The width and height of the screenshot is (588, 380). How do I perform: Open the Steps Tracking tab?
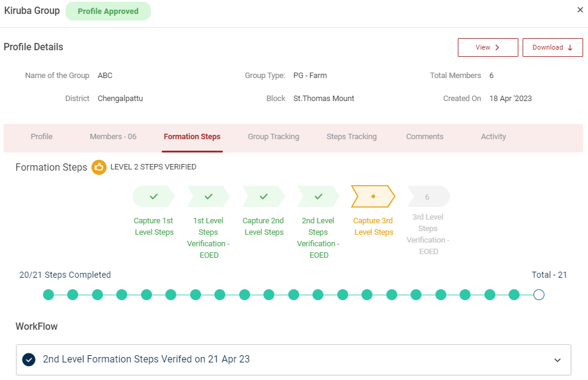pos(351,137)
